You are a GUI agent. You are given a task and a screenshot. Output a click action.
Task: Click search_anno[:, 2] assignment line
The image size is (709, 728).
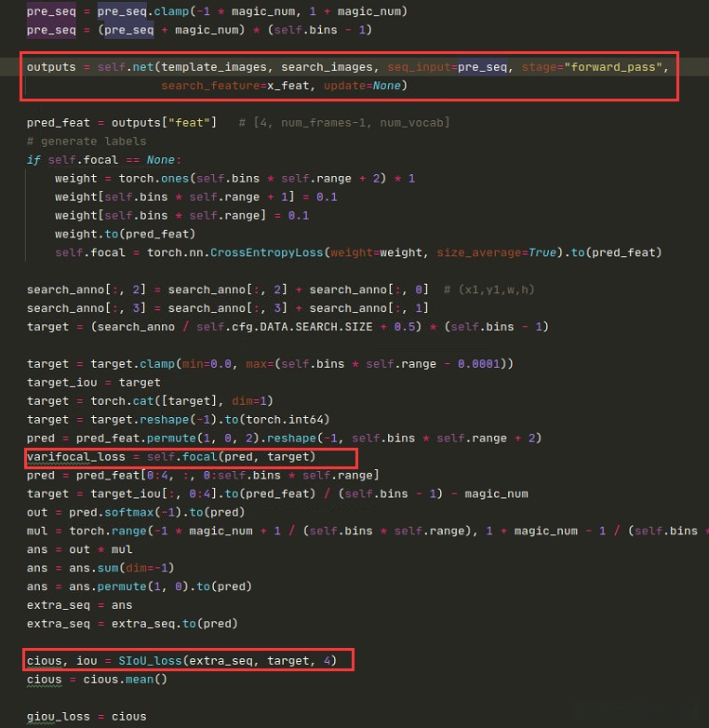(x=227, y=290)
